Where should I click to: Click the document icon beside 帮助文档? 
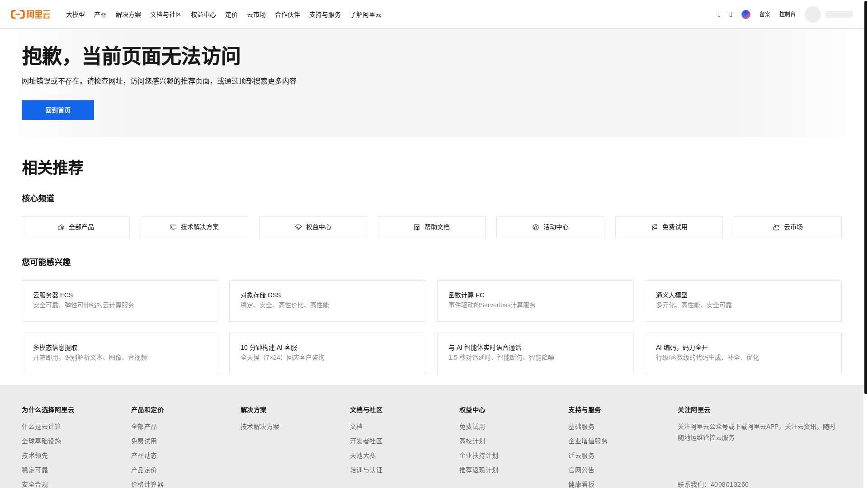click(x=417, y=227)
